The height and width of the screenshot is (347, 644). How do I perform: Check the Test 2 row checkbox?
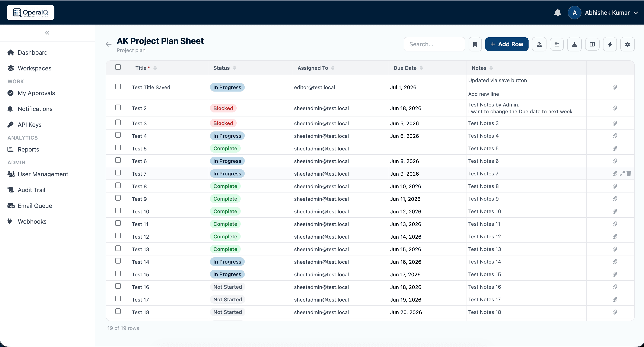pos(118,108)
